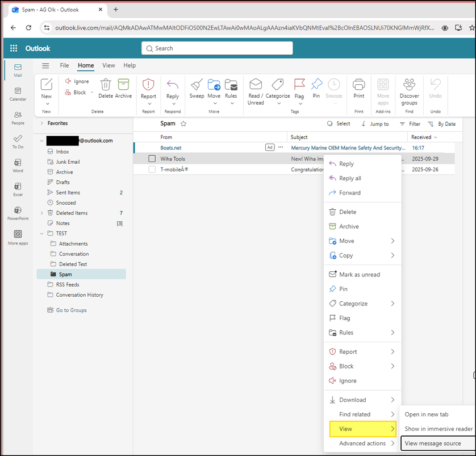Image resolution: width=476 pixels, height=456 pixels.
Task: Open the Advanced actions submenu
Action: (362, 443)
